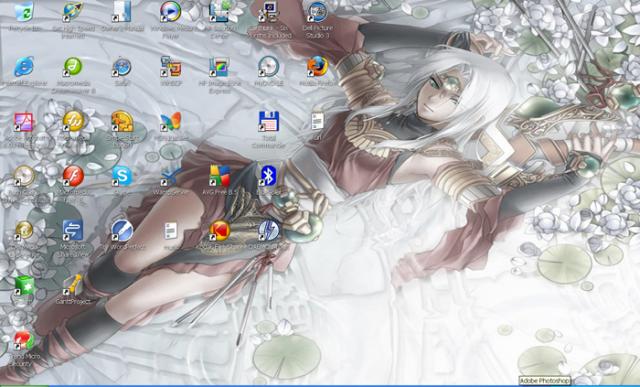The image size is (640, 387).
Task: Open the Safari compass icon
Action: tap(122, 67)
